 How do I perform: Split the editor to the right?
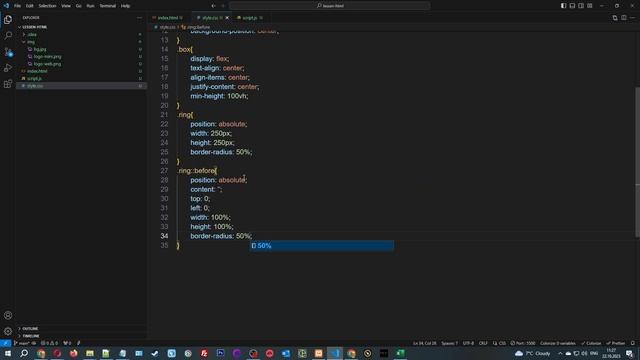click(x=624, y=18)
